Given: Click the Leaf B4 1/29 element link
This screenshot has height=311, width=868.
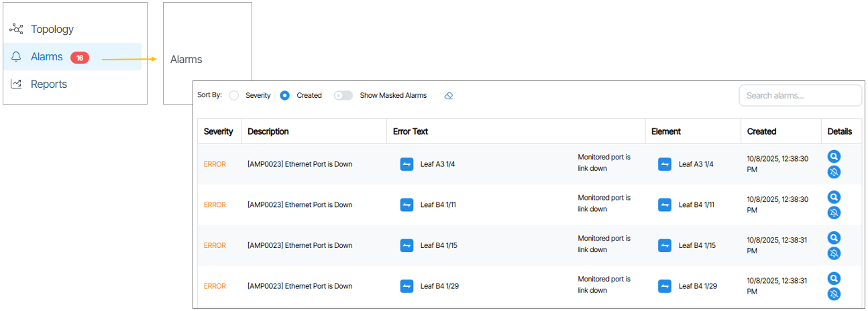Looking at the screenshot, I should click(x=698, y=286).
